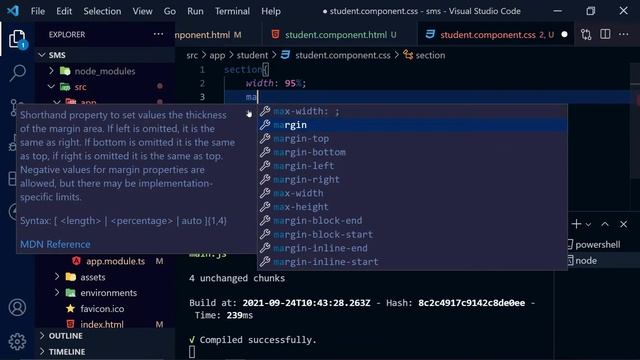640x360 pixels.
Task: Choose the margin-right suggestion
Action: (412, 180)
